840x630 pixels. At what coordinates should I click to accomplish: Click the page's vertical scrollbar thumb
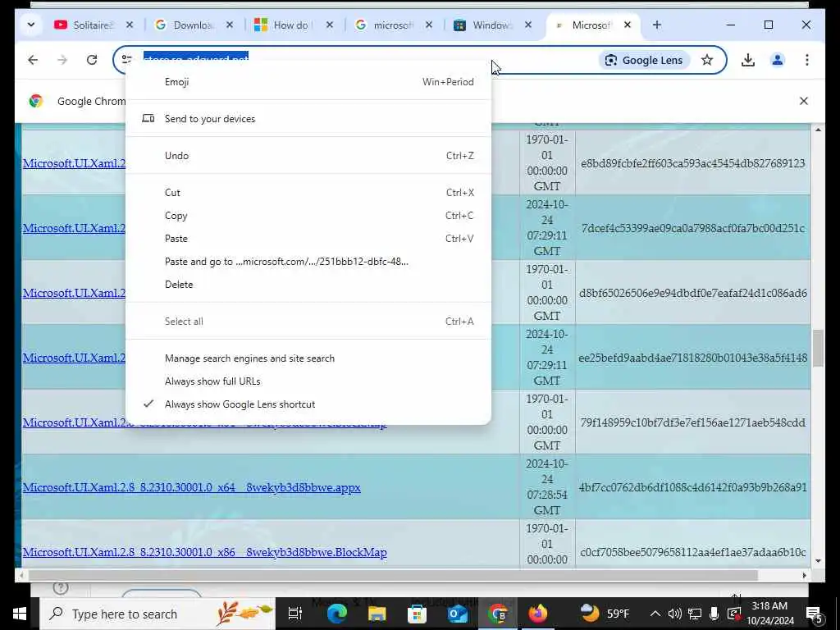818,349
